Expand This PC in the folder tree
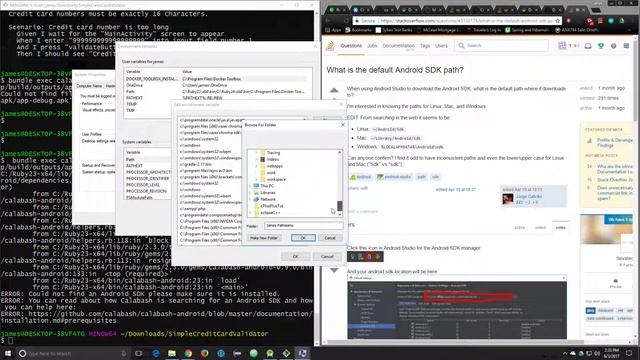 coord(250,186)
